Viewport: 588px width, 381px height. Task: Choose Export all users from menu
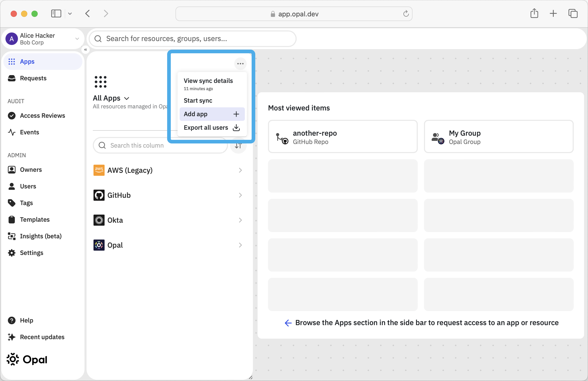tap(212, 128)
